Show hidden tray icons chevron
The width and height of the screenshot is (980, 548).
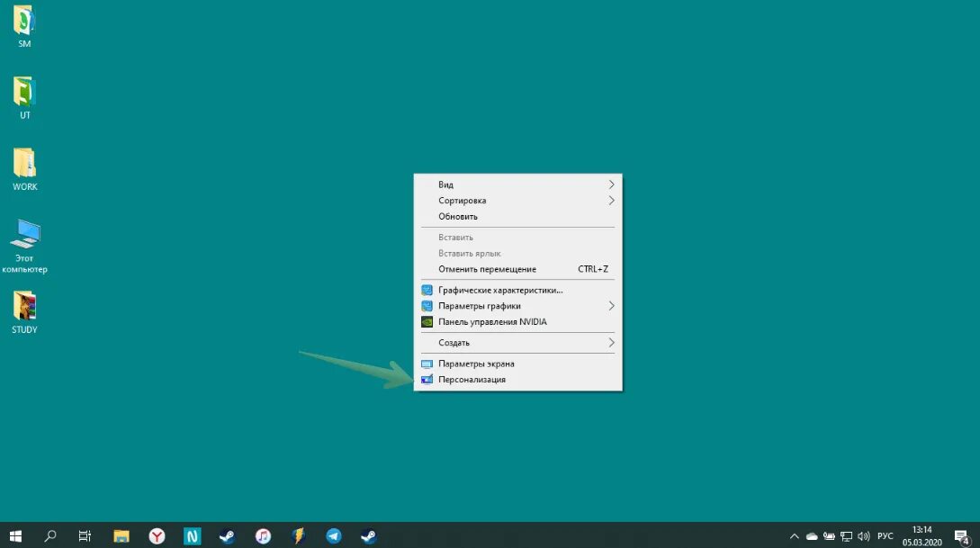coord(795,536)
